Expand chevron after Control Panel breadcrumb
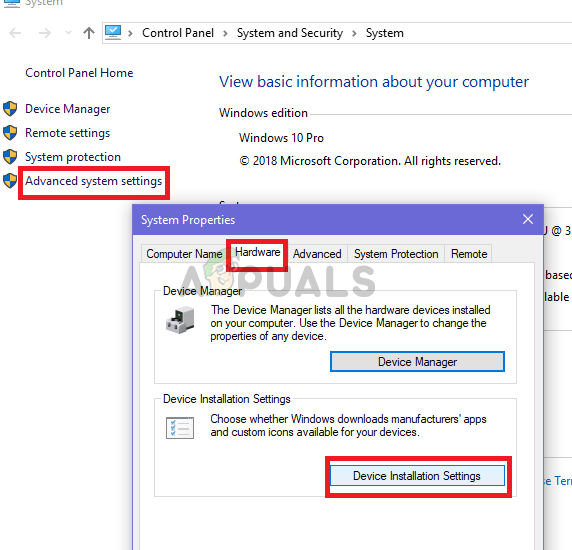The height and width of the screenshot is (550, 572). click(225, 34)
